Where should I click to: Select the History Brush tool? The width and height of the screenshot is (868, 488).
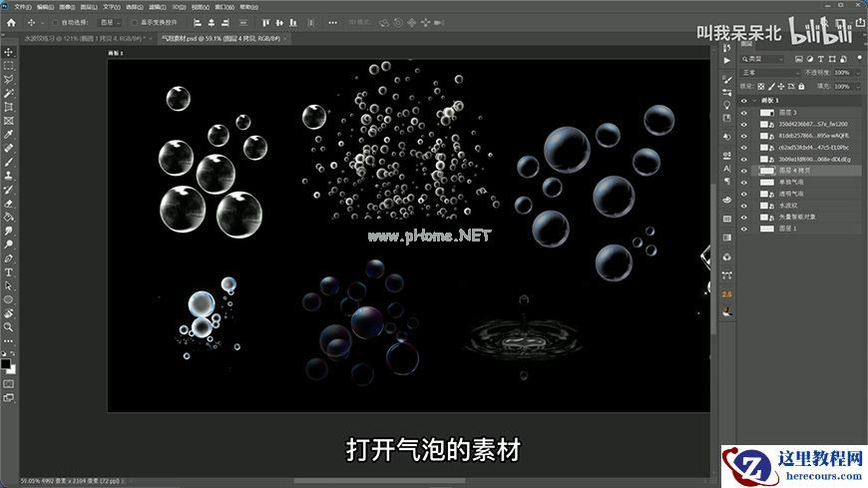coord(9,190)
